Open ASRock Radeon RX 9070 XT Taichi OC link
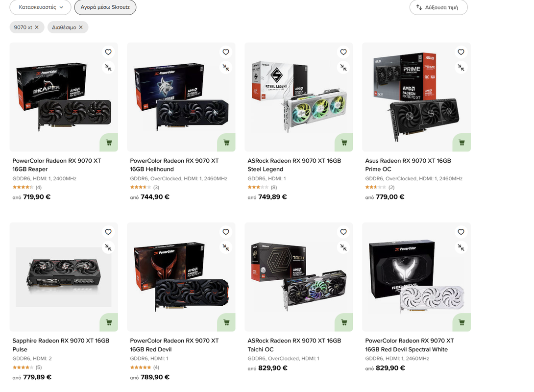The width and height of the screenshot is (534, 392). pos(294,345)
